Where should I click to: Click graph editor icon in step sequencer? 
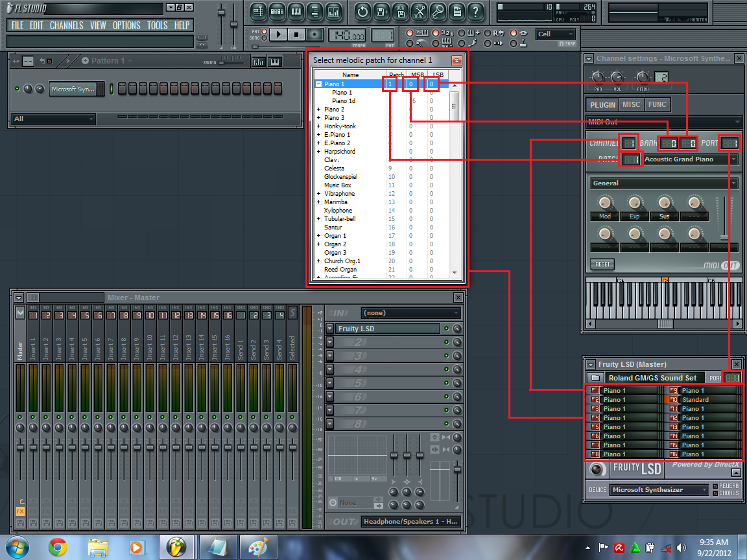[258, 62]
